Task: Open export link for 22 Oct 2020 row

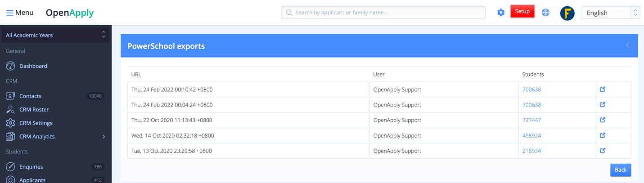Action: [x=603, y=120]
